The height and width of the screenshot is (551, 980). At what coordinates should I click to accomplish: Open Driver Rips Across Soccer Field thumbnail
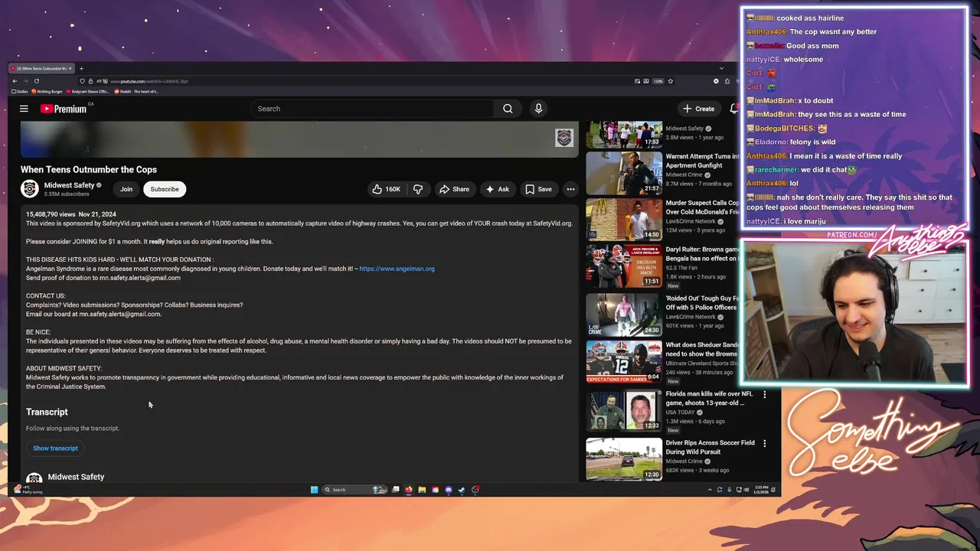624,458
